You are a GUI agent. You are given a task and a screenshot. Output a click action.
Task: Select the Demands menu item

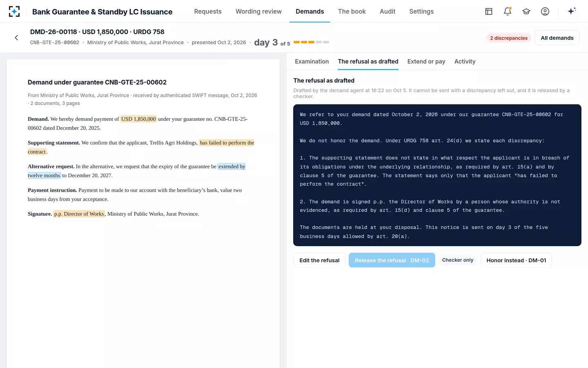pyautogui.click(x=310, y=11)
